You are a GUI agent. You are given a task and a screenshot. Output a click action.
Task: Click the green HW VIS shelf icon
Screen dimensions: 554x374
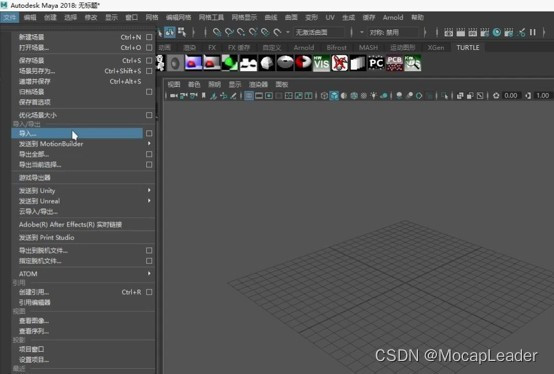(321, 63)
